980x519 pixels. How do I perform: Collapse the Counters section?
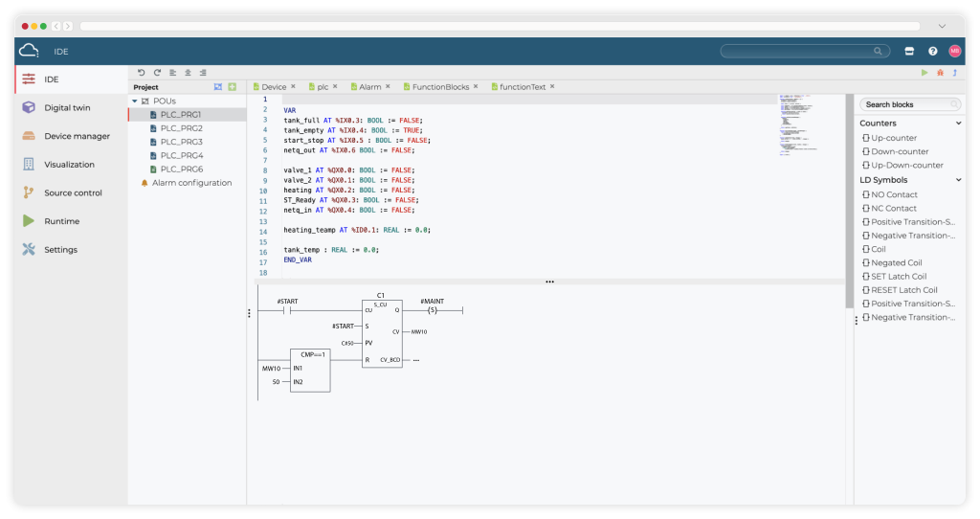(958, 124)
